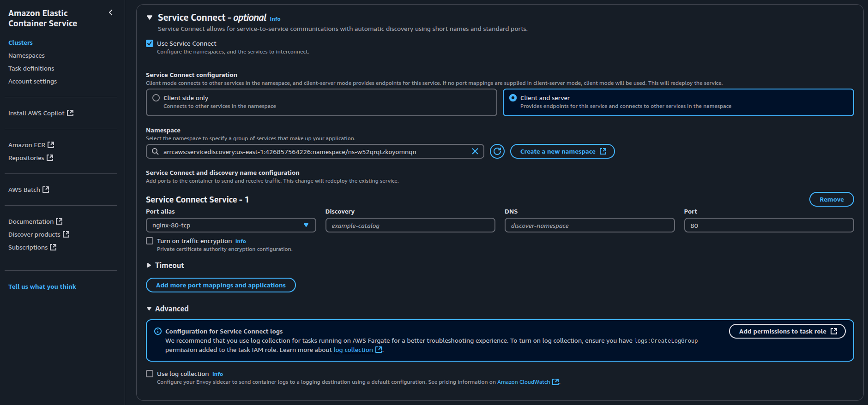Click Add more port mappings and applications
The width and height of the screenshot is (868, 405).
pos(221,285)
